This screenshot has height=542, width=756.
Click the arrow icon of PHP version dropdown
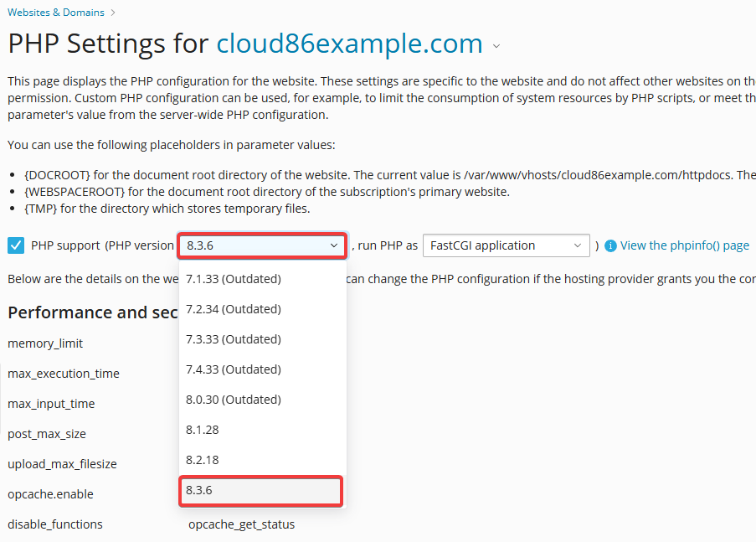click(x=334, y=245)
